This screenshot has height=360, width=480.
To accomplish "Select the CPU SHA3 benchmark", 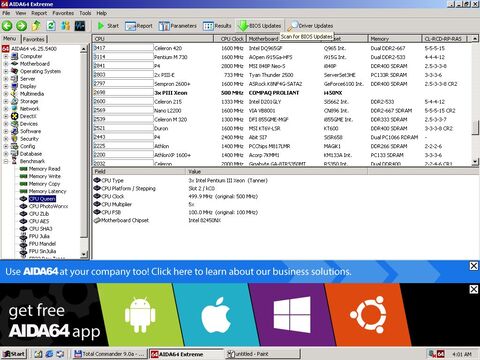I will [x=40, y=229].
